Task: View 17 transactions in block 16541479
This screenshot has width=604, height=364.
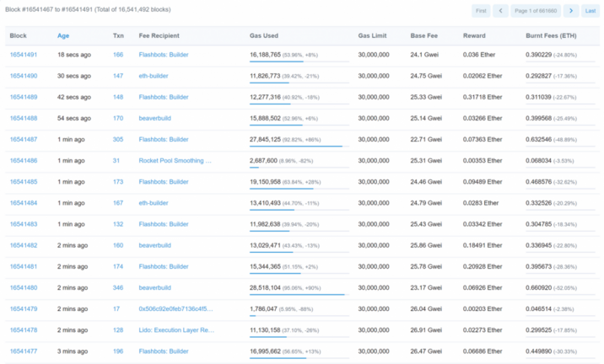Action: click(x=116, y=308)
